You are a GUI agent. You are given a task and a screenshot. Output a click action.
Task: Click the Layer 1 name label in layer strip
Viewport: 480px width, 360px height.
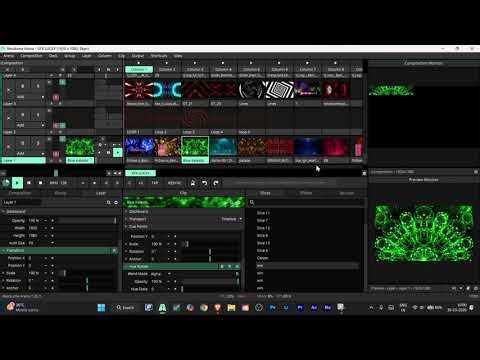(23, 160)
